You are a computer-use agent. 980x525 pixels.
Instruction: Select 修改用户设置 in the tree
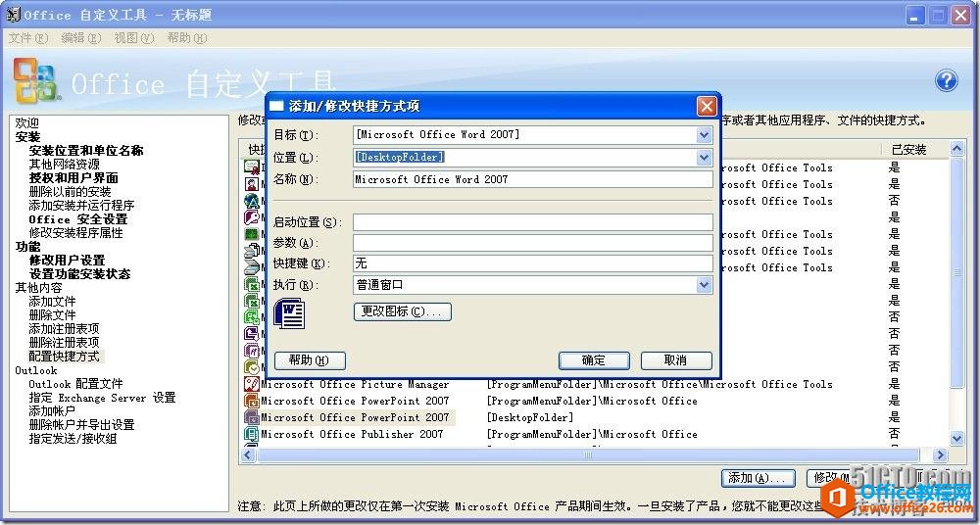(x=67, y=261)
